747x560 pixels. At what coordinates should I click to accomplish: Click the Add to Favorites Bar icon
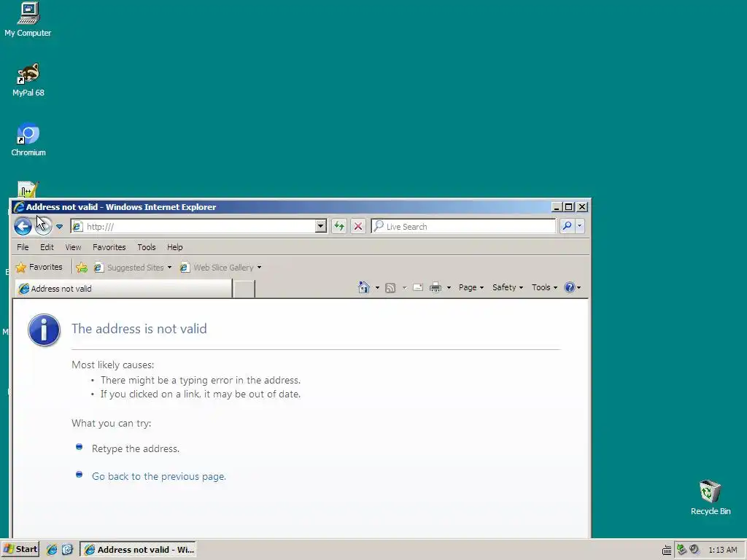82,268
